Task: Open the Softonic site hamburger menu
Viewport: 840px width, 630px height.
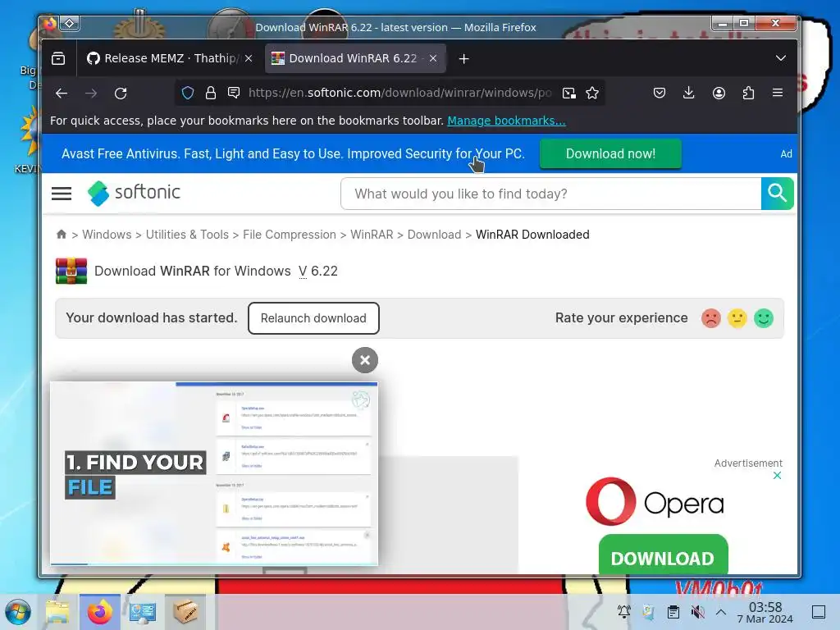Action: (62, 194)
